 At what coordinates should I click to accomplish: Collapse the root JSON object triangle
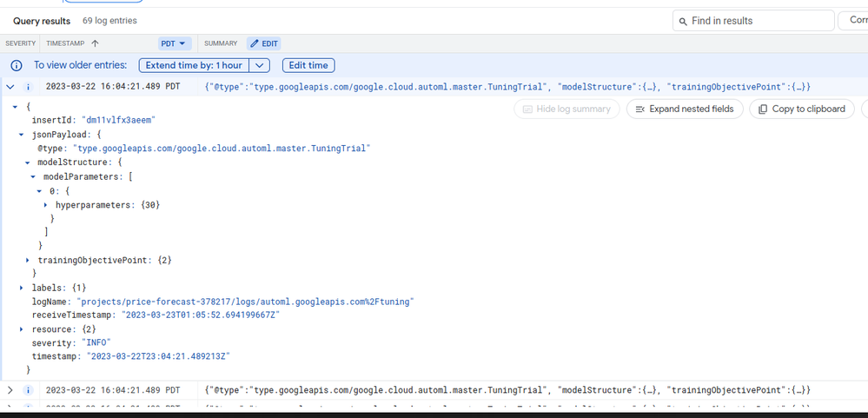15,106
